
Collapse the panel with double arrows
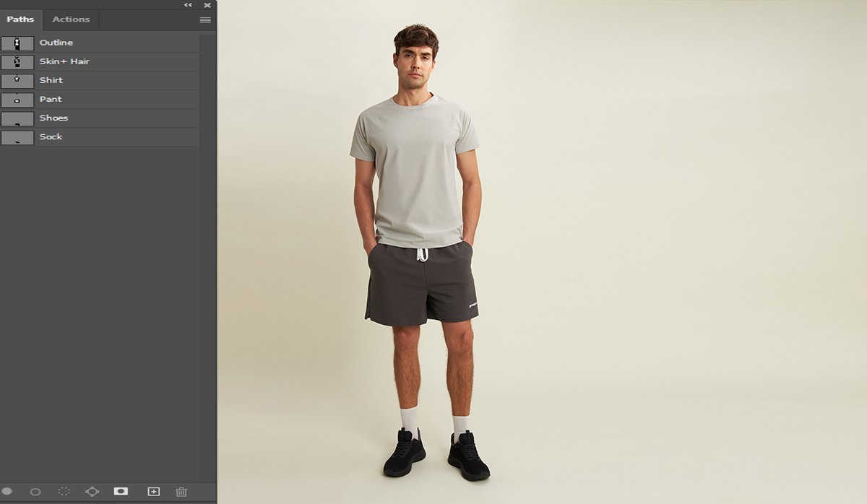point(189,5)
